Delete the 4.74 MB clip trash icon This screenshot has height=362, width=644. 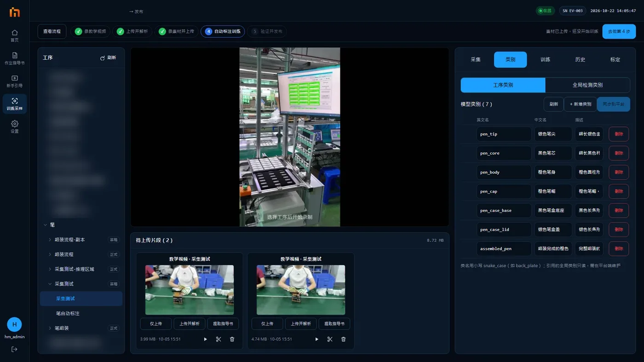(343, 339)
